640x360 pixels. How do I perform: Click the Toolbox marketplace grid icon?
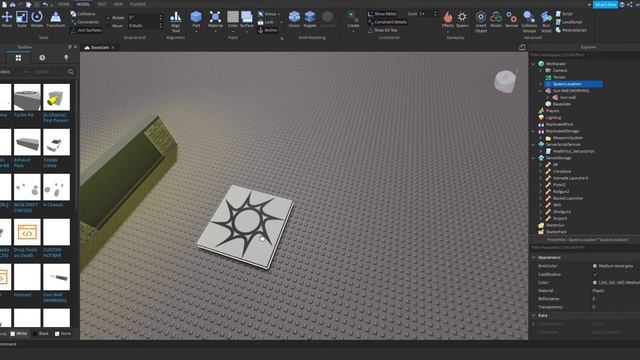(18, 58)
